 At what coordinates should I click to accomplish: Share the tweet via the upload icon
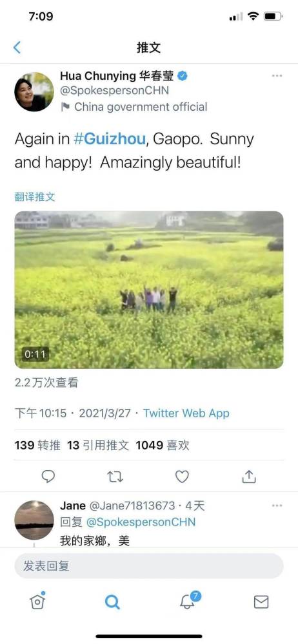point(249,477)
